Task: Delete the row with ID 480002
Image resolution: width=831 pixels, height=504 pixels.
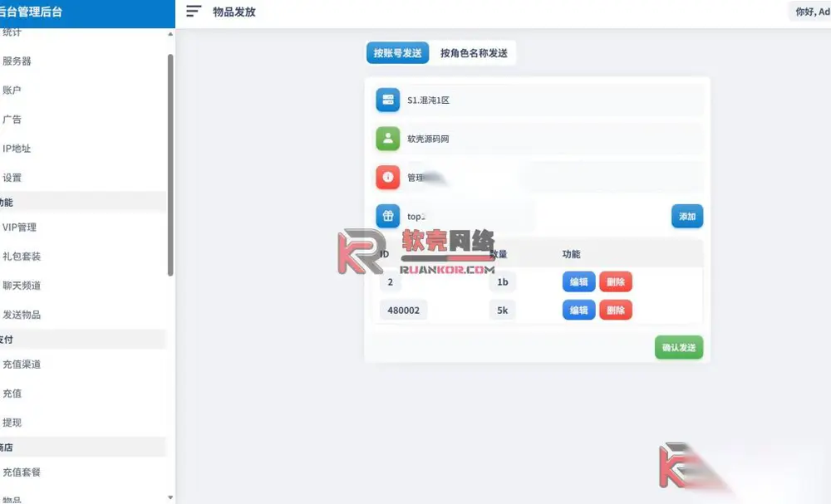Action: (x=616, y=311)
